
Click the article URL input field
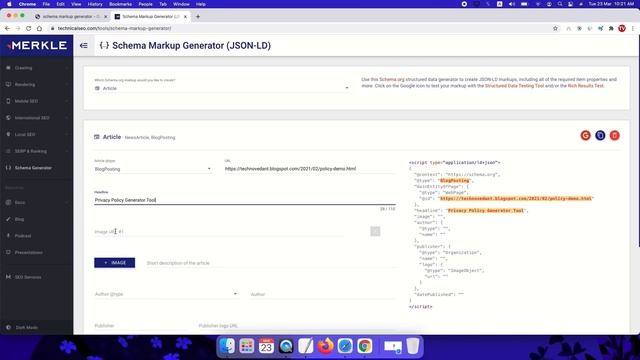[310, 169]
